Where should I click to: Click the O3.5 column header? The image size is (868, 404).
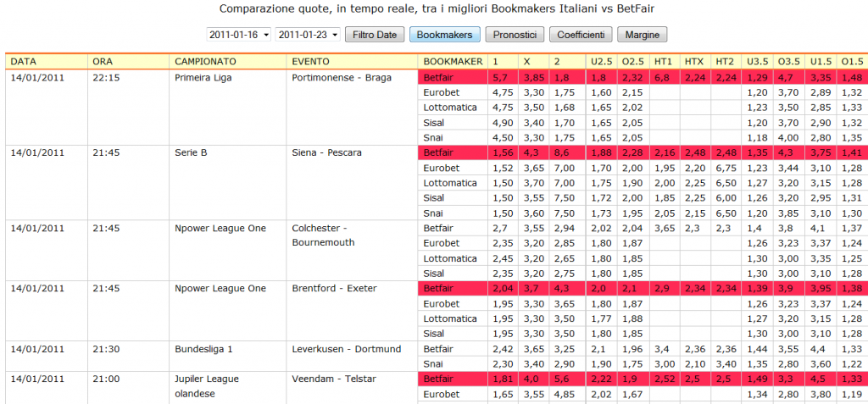point(788,62)
